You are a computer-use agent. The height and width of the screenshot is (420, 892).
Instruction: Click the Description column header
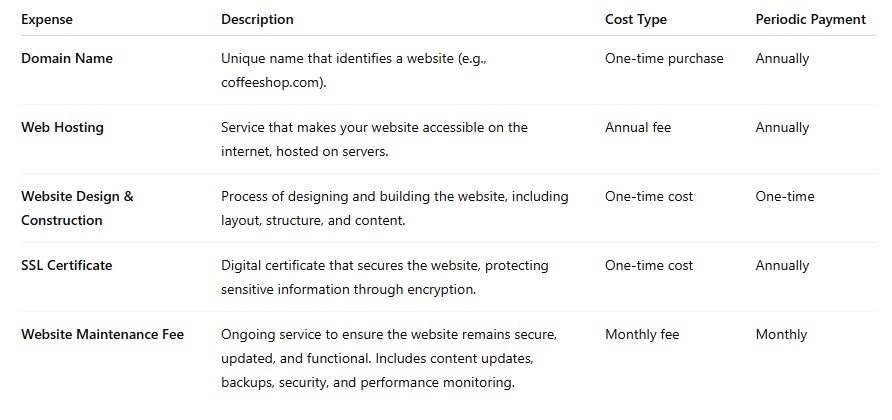[257, 19]
